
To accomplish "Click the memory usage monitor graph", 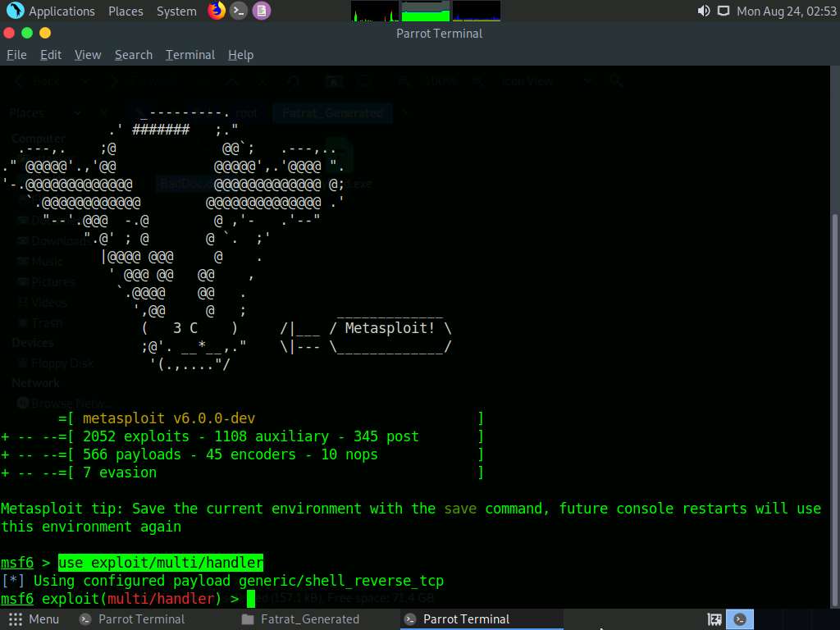I will coord(426,11).
